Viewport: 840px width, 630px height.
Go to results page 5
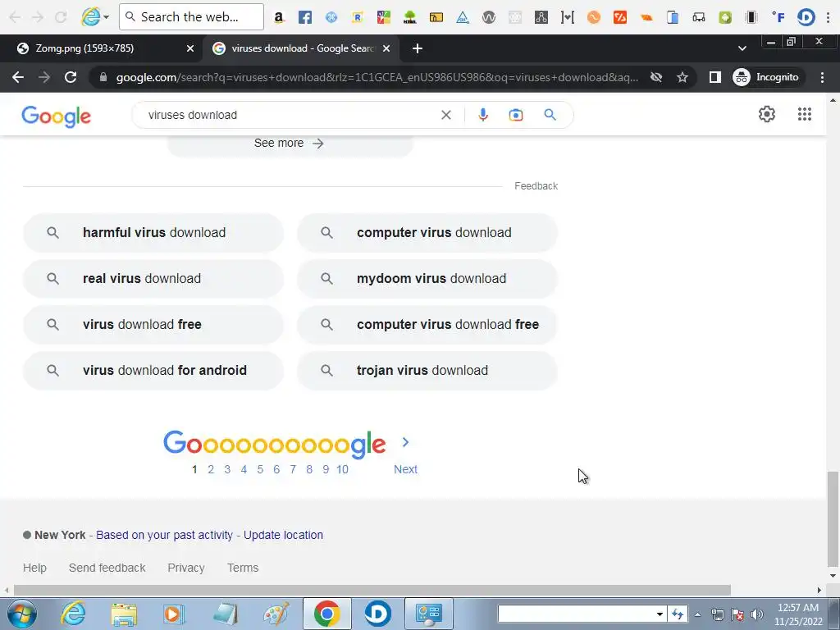260,469
